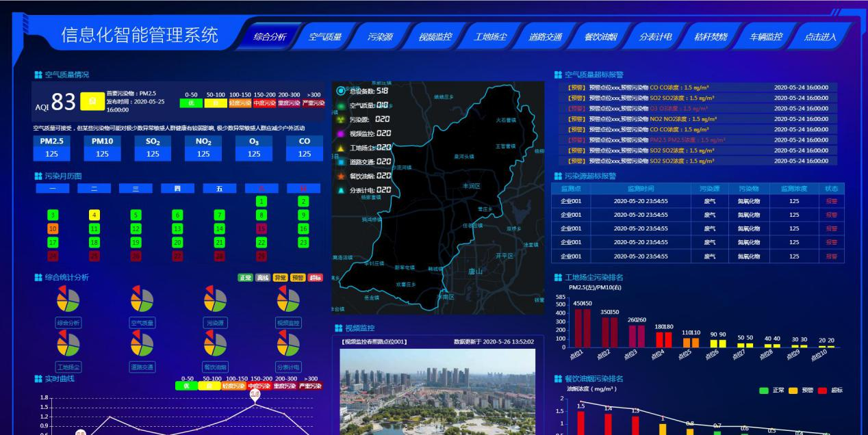Click the 污染源 radiation icon in map legend
The width and height of the screenshot is (868, 435).
(x=341, y=119)
